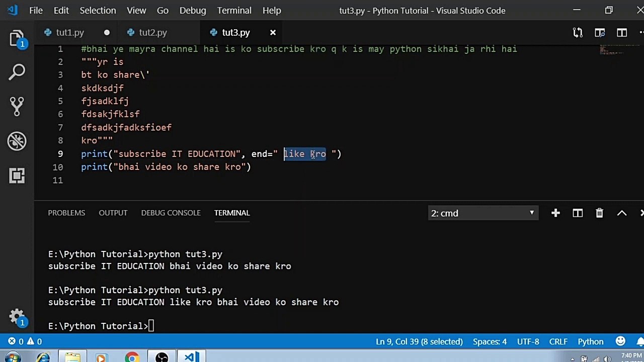The height and width of the screenshot is (362, 644).
Task: Open the Help menu
Action: [x=272, y=10]
